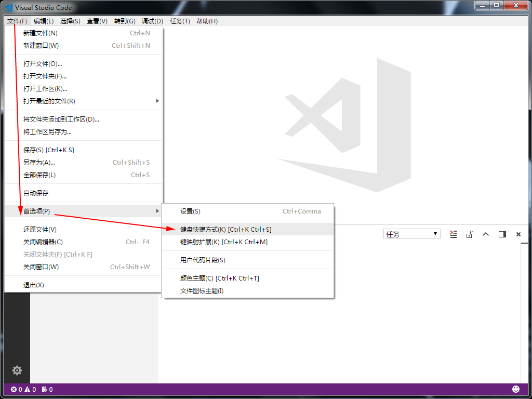
Task: Open the 文件(F) menu
Action: [x=17, y=21]
